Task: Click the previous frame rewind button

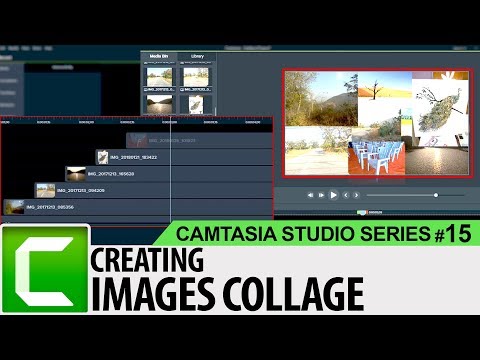Action: tap(310, 195)
